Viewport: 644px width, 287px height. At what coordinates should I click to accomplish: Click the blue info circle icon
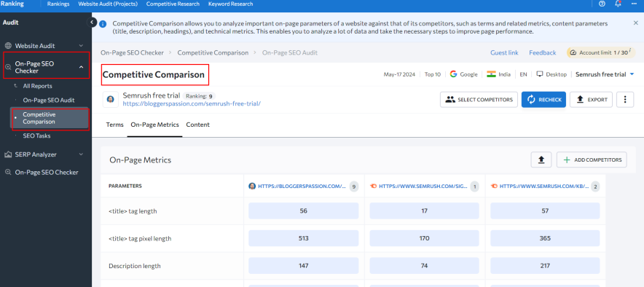click(103, 24)
